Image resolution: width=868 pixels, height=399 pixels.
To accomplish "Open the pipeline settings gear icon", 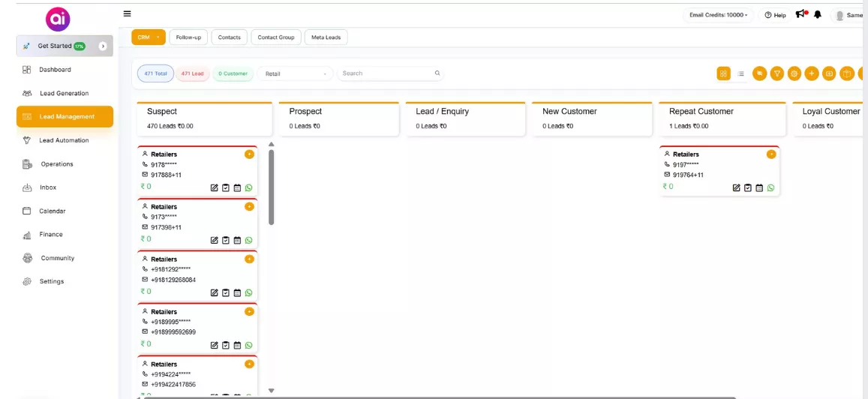I will [794, 73].
